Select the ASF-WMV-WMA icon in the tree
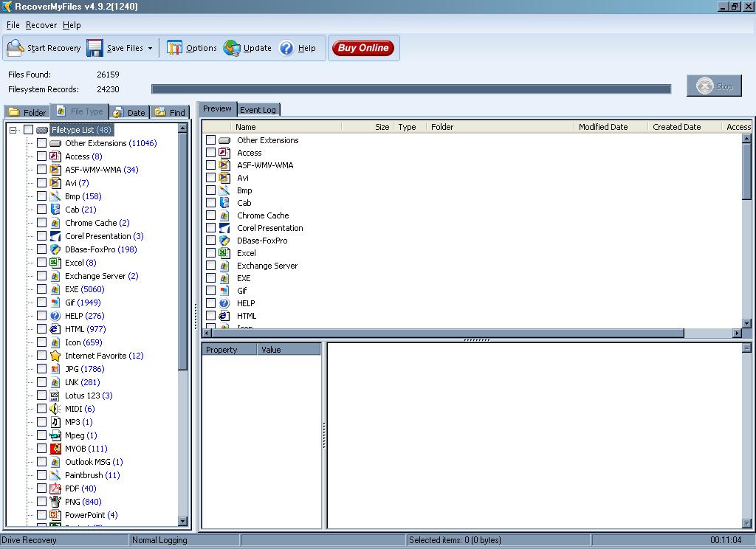756x549 pixels. [x=55, y=170]
